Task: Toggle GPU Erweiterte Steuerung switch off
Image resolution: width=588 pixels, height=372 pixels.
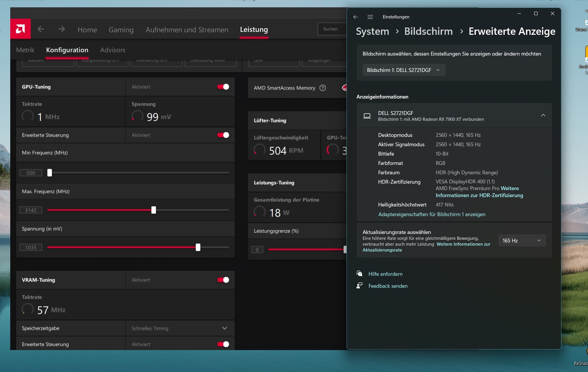Action: (x=223, y=135)
